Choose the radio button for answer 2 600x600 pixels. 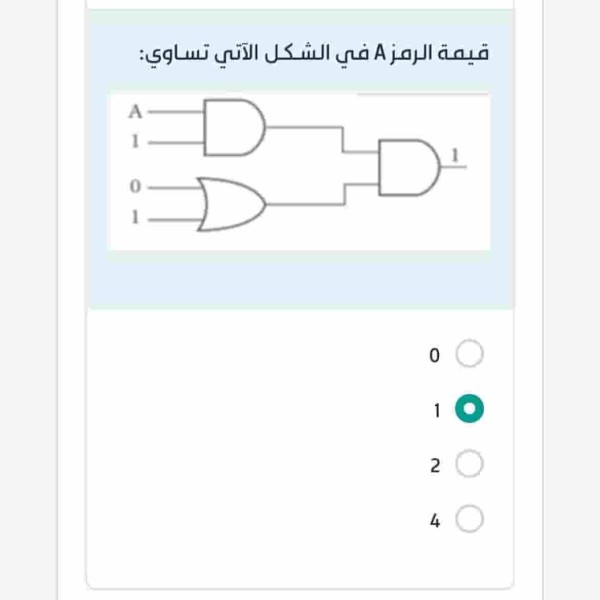click(470, 464)
